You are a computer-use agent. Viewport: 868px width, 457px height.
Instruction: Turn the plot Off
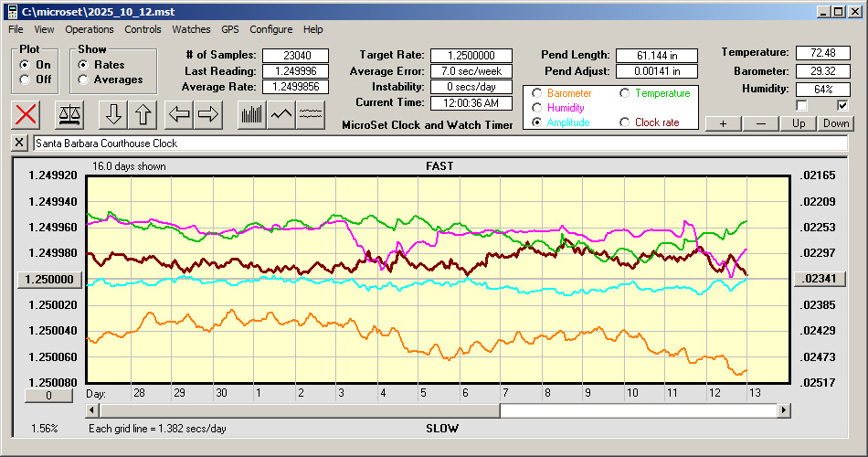(25, 80)
